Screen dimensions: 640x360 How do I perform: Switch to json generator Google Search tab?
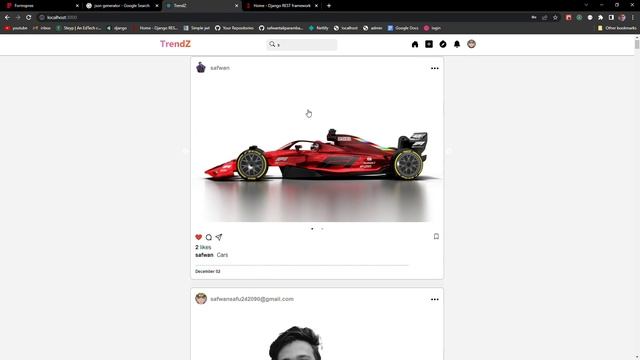122,6
